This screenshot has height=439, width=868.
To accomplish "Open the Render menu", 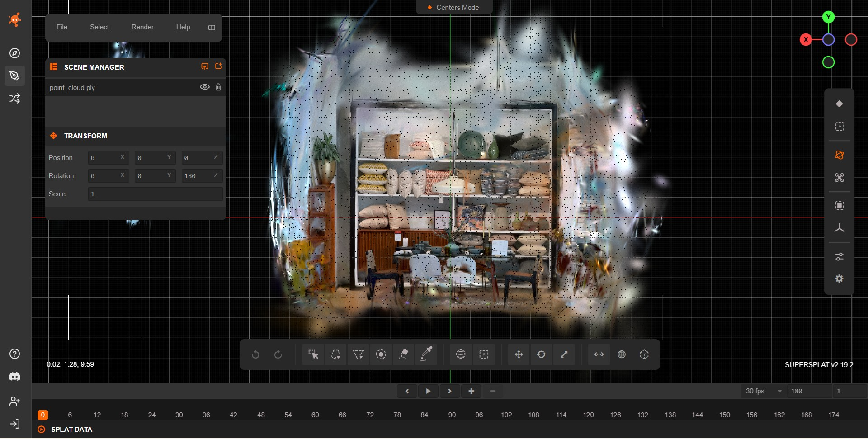I will (142, 27).
